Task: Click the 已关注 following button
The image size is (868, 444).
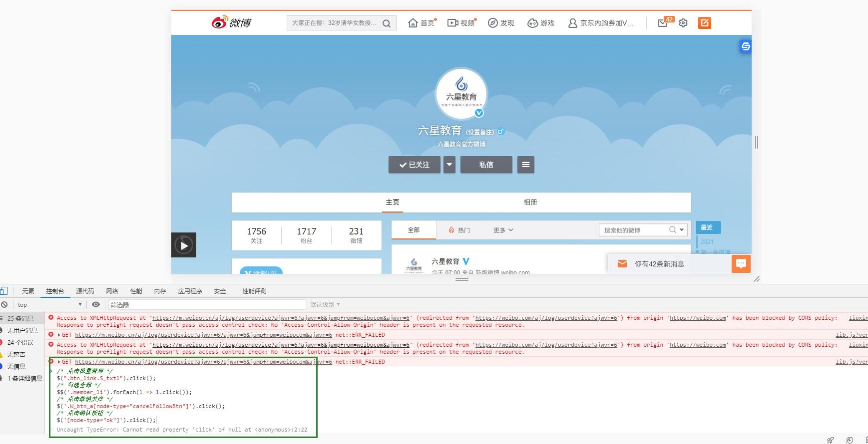Action: (x=415, y=165)
